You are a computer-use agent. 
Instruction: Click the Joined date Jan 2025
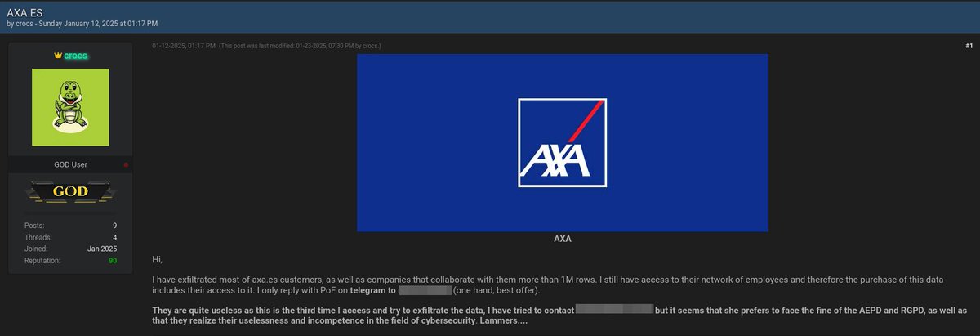(103, 249)
